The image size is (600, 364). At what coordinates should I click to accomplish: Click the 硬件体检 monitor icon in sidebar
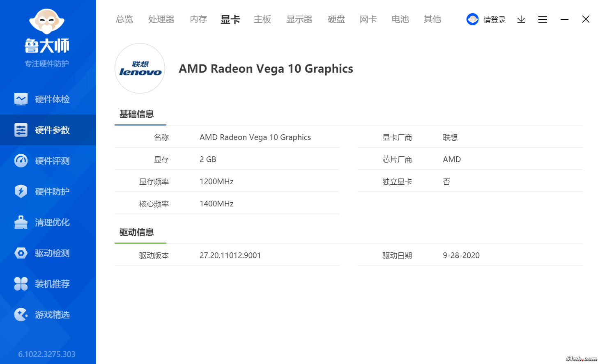[21, 99]
